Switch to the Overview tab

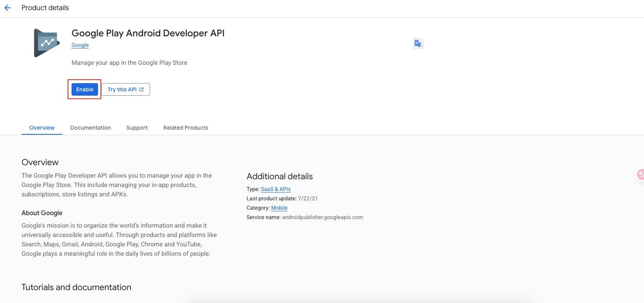point(42,128)
